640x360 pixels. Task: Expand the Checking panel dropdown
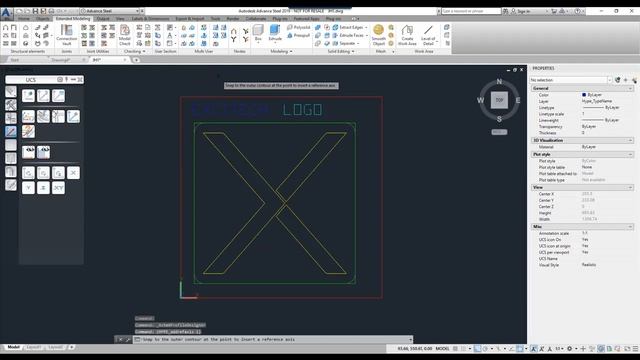(135, 51)
